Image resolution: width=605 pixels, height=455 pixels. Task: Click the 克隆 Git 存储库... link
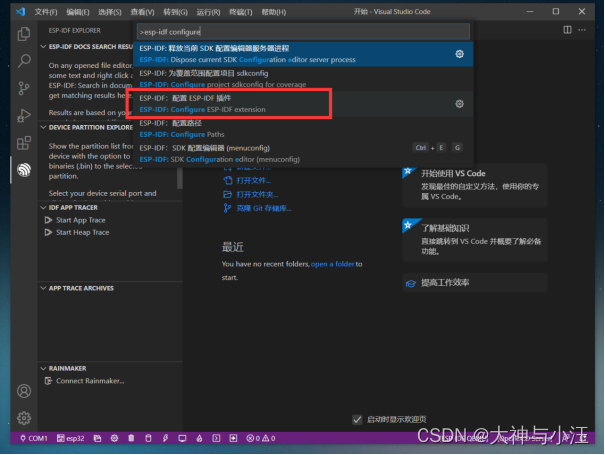pyautogui.click(x=264, y=208)
